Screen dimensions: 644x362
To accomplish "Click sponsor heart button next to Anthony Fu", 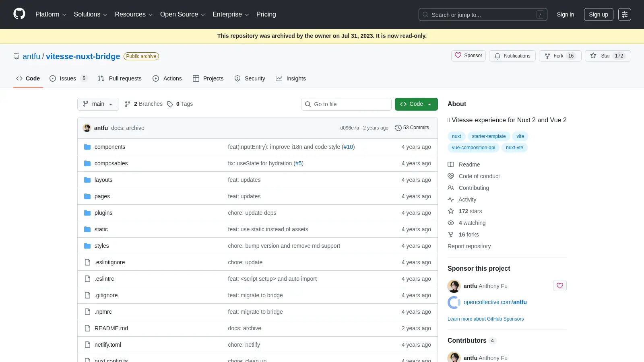I will tap(560, 286).
